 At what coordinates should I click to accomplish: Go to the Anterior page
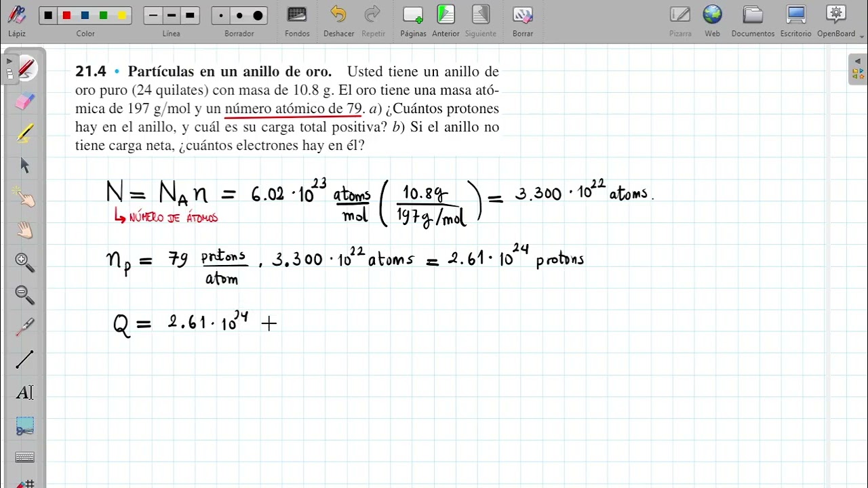[446, 20]
